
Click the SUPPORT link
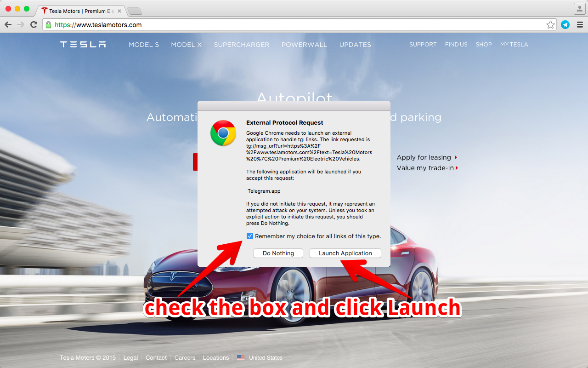coord(423,45)
